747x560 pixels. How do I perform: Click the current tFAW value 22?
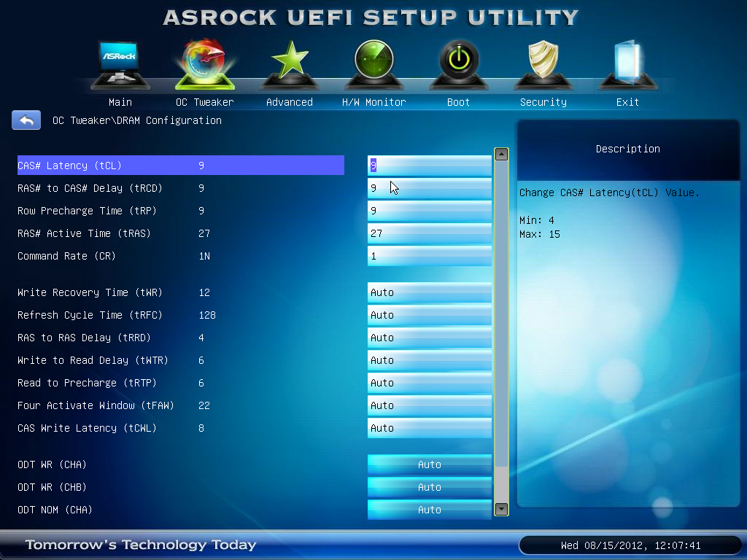tap(204, 405)
